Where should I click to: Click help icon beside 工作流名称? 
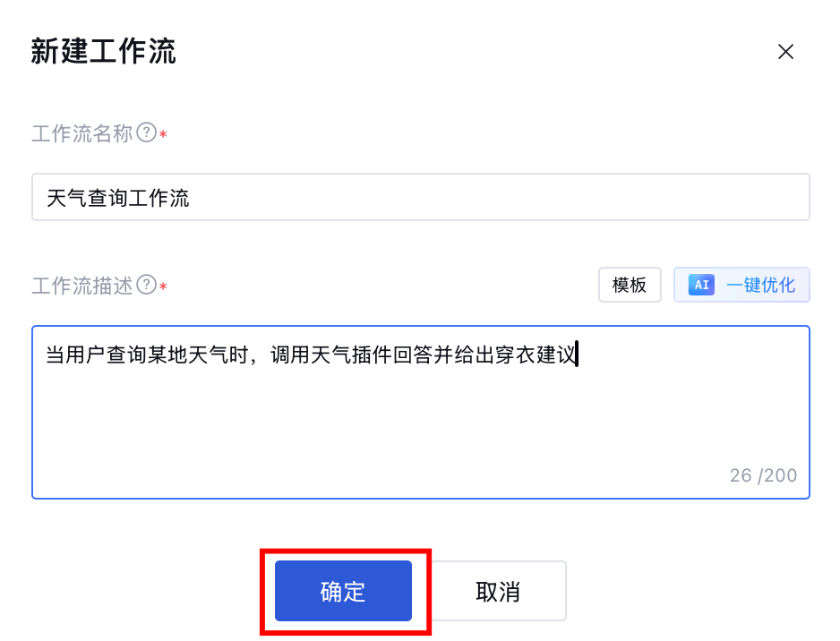146,133
